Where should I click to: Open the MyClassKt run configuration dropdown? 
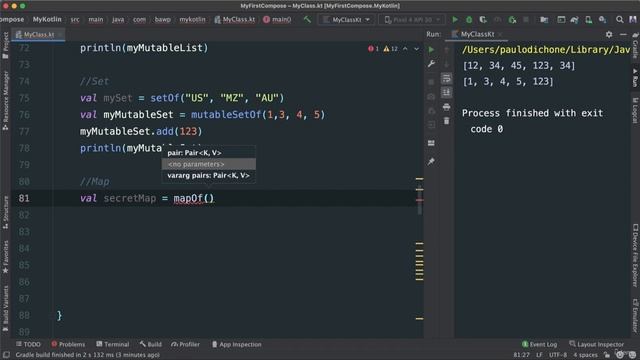tap(346, 19)
